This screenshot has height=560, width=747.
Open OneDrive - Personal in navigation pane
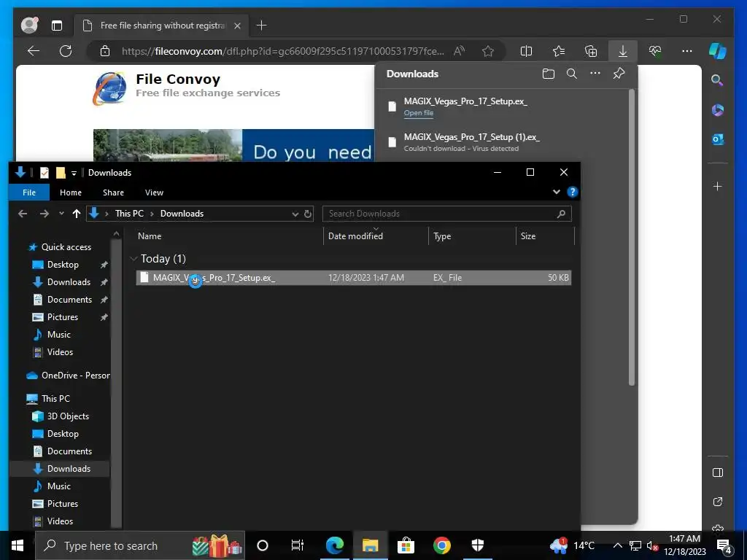(x=68, y=376)
